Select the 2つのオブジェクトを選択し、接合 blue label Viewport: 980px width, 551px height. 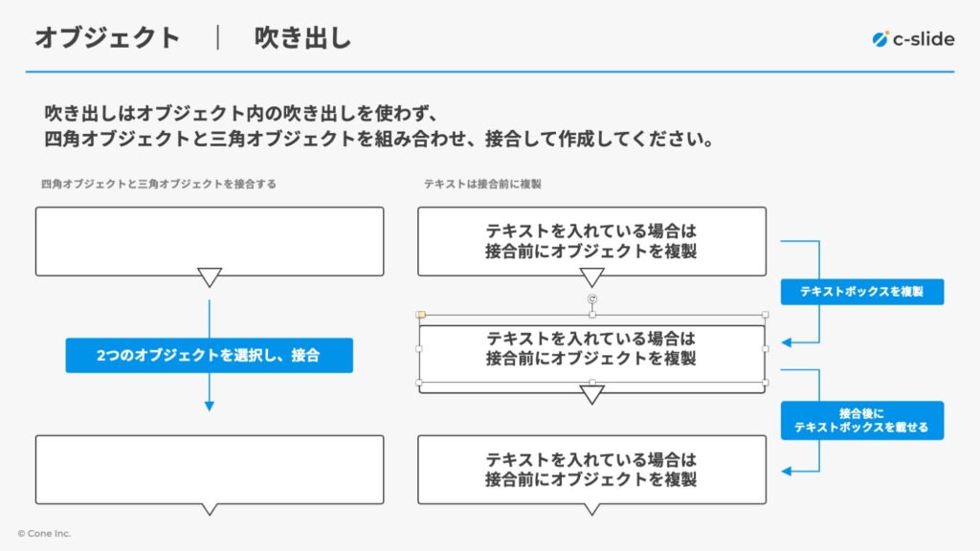[210, 356]
